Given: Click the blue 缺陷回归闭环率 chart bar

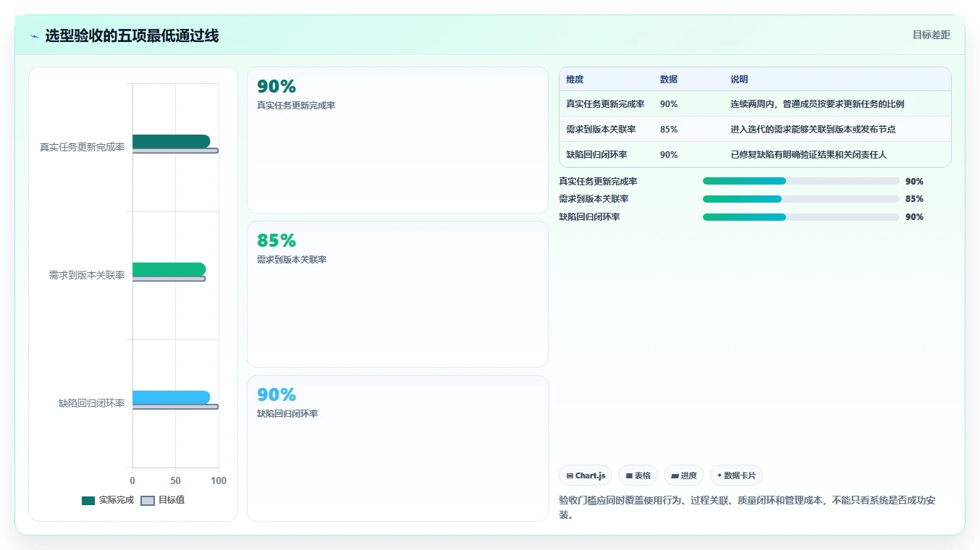Looking at the screenshot, I should (171, 397).
